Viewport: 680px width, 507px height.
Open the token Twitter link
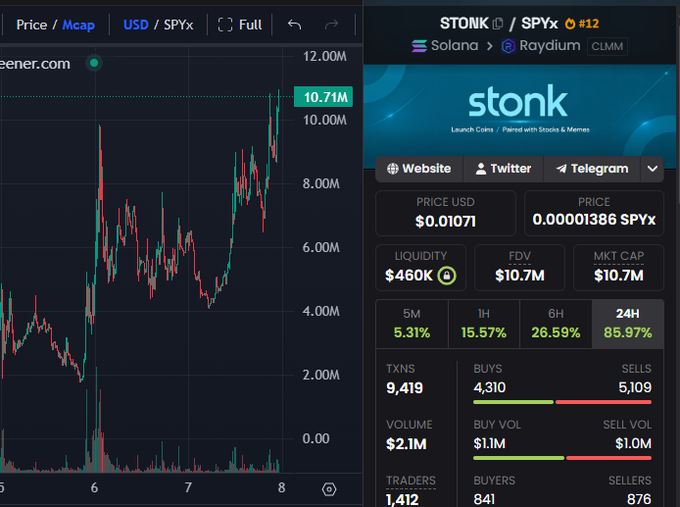tap(503, 169)
